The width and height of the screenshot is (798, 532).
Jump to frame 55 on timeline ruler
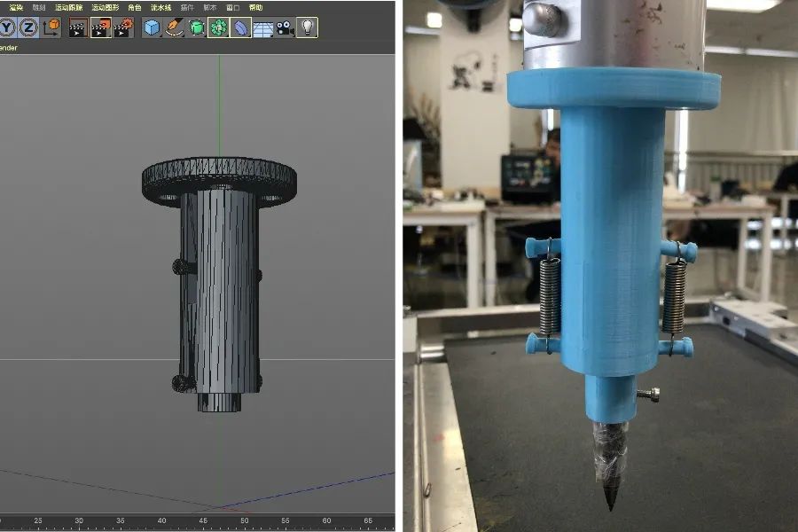[x=285, y=520]
